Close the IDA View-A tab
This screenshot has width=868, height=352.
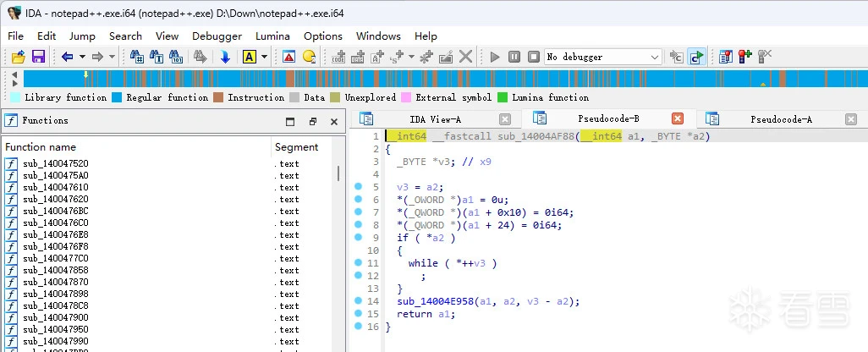505,119
